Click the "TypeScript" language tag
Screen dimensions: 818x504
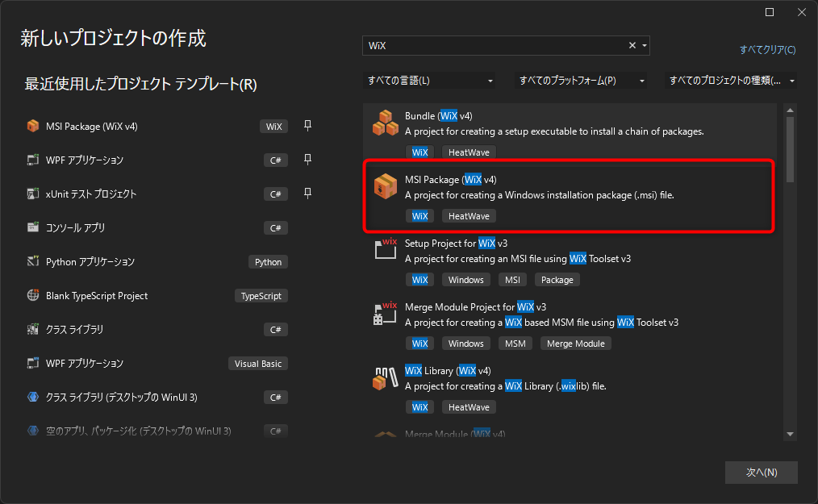pyautogui.click(x=261, y=296)
